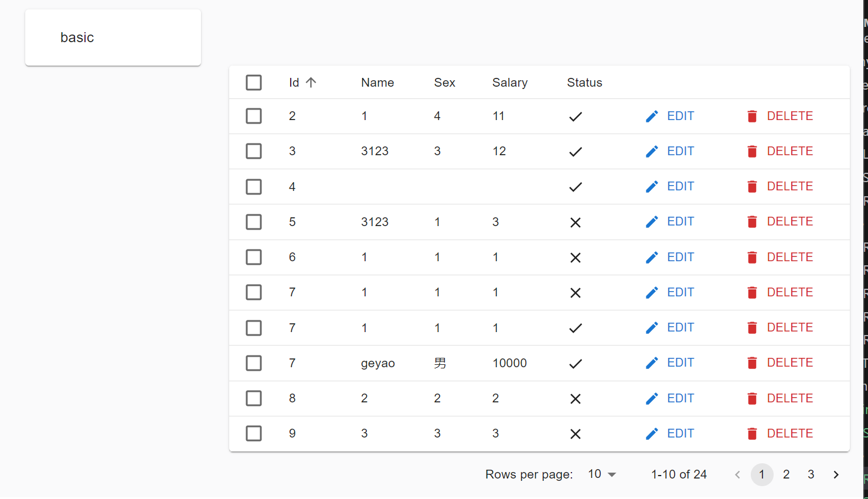Click the trash icon in row Id 6
Screen dimensions: 868x499
point(752,258)
